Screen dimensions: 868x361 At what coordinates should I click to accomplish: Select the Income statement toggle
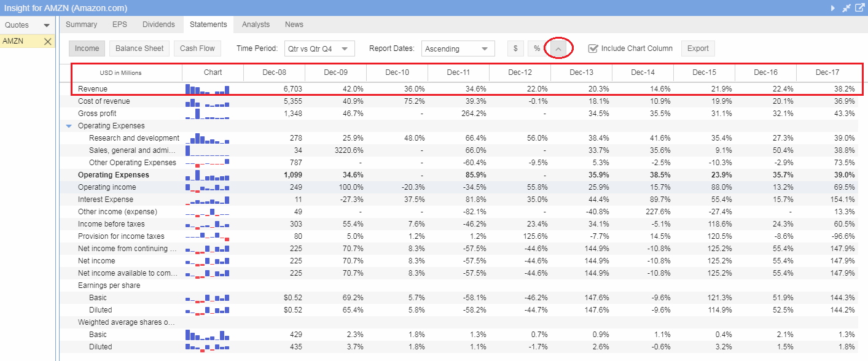(x=87, y=49)
